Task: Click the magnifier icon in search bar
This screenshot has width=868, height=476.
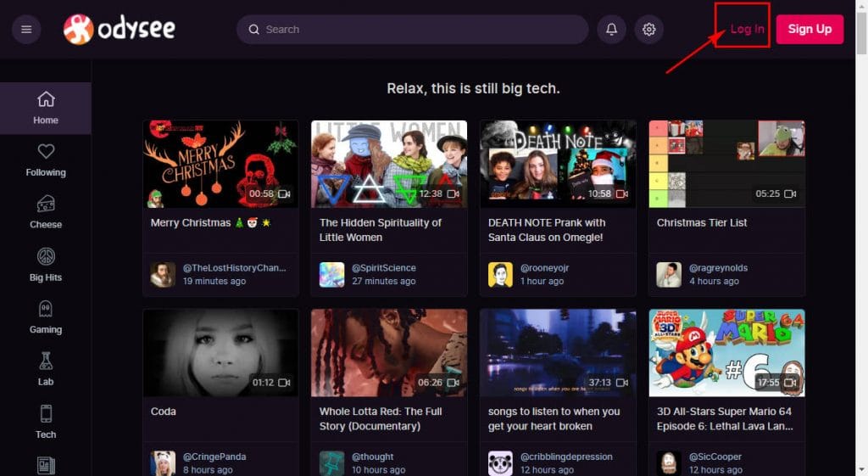Action: (x=253, y=30)
